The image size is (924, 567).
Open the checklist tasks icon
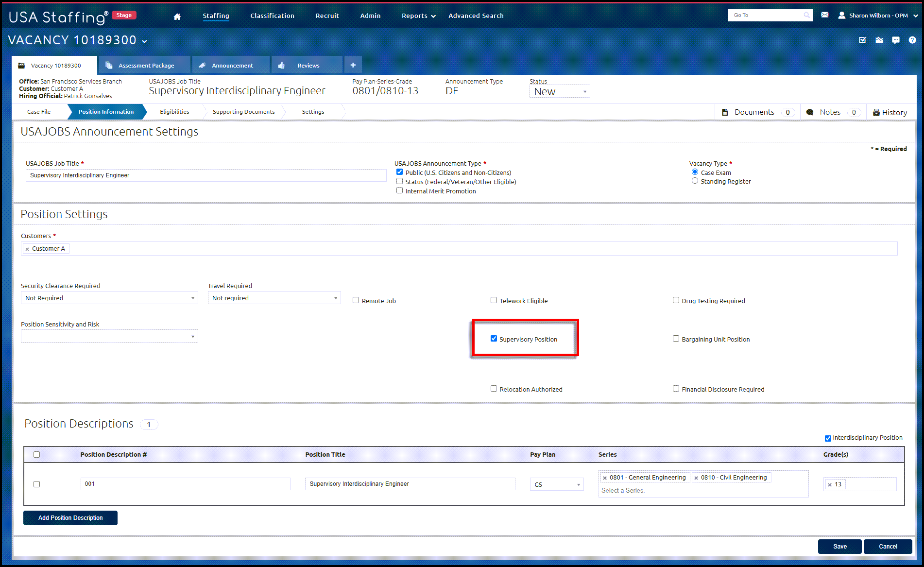(862, 40)
